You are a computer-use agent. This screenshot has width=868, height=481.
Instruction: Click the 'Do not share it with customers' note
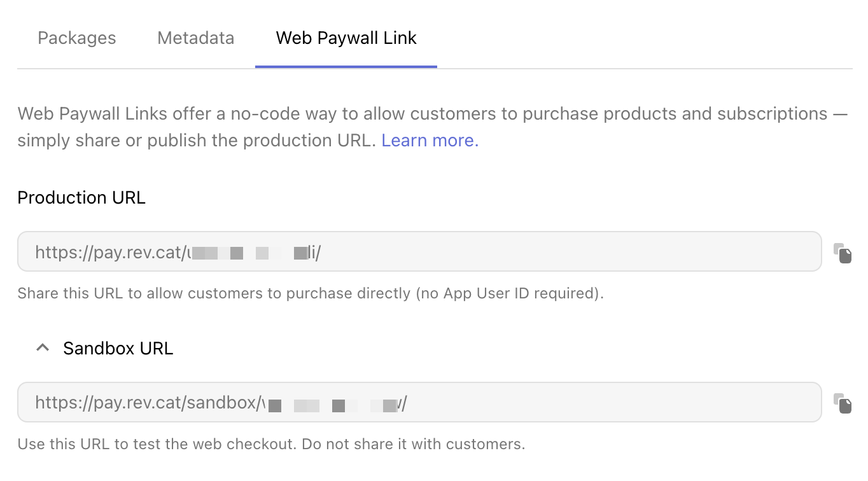click(414, 443)
